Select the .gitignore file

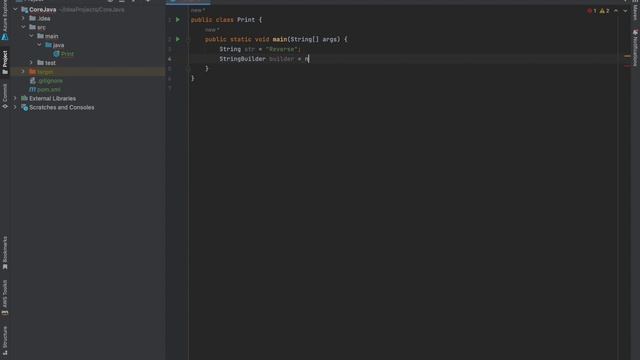click(50, 81)
